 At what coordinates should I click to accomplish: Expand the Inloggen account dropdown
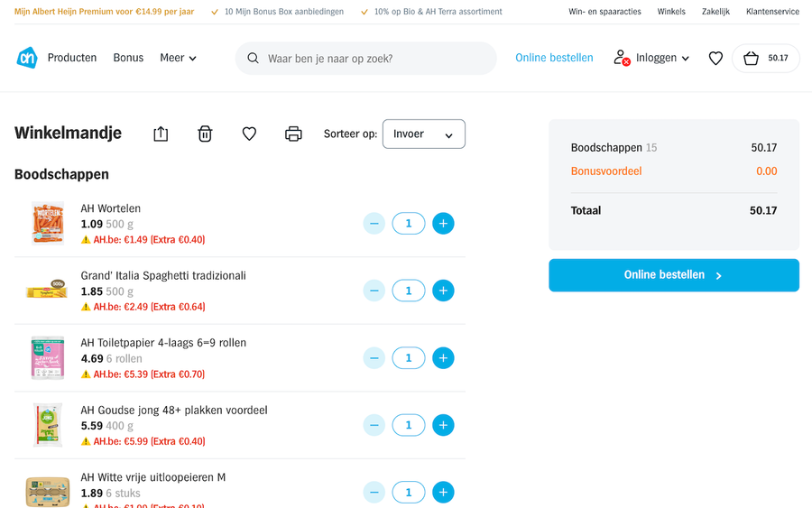point(652,58)
